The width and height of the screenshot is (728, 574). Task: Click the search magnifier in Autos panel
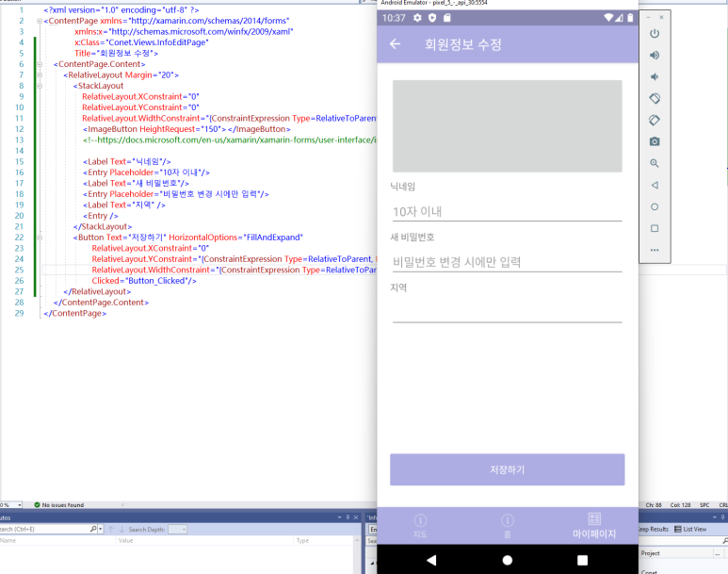93,529
